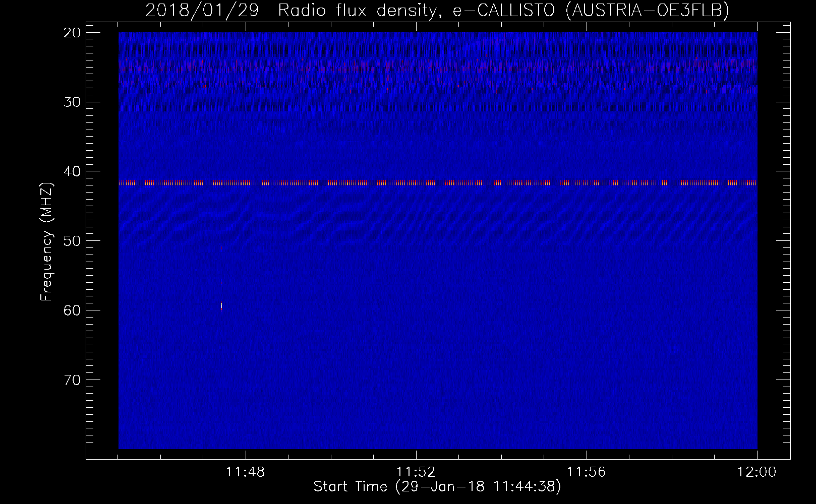Click the '12:00' time tick label
The image size is (816, 504).
[x=757, y=472]
